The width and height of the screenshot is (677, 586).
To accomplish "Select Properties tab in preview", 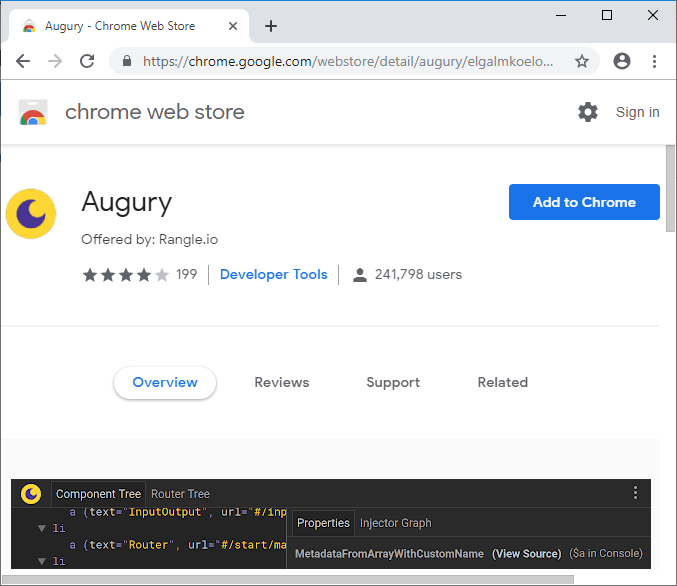I will (323, 523).
